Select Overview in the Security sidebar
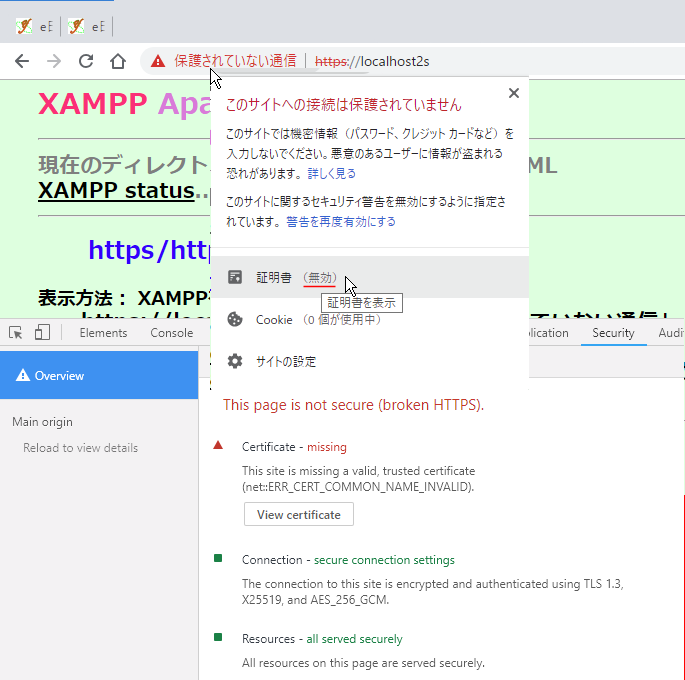This screenshot has height=680, width=685. (99, 376)
